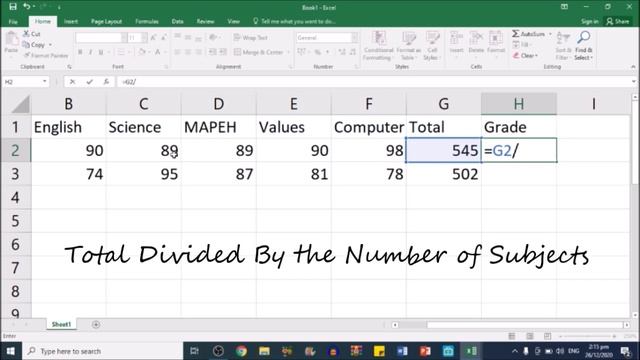Open Find & Select magnifier
Image resolution: width=640 pixels, height=360 pixels.
[583, 46]
